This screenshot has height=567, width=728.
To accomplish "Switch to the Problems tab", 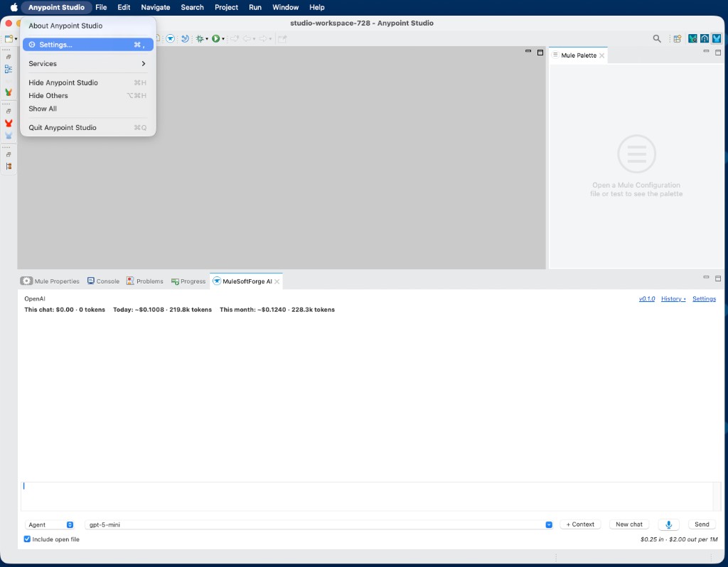I will [145, 281].
